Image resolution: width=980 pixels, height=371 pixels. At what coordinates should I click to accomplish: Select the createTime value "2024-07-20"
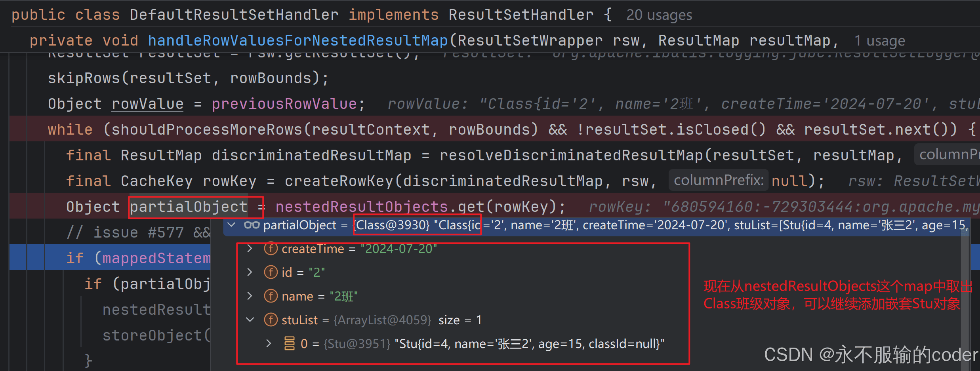click(x=398, y=249)
